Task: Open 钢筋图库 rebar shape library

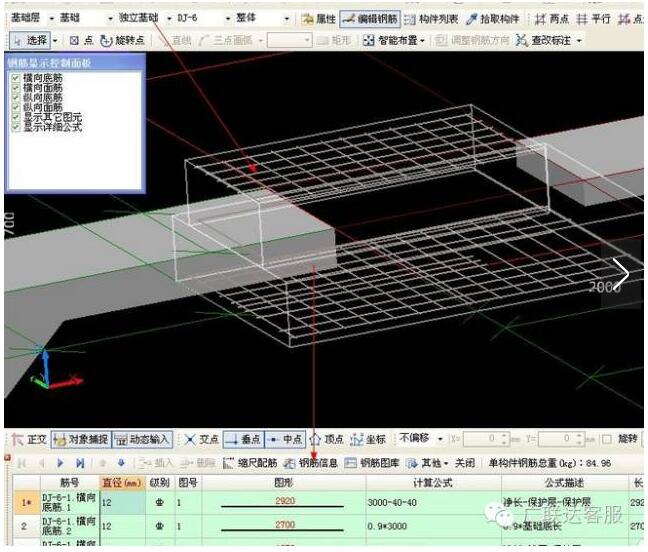Action: 372,463
